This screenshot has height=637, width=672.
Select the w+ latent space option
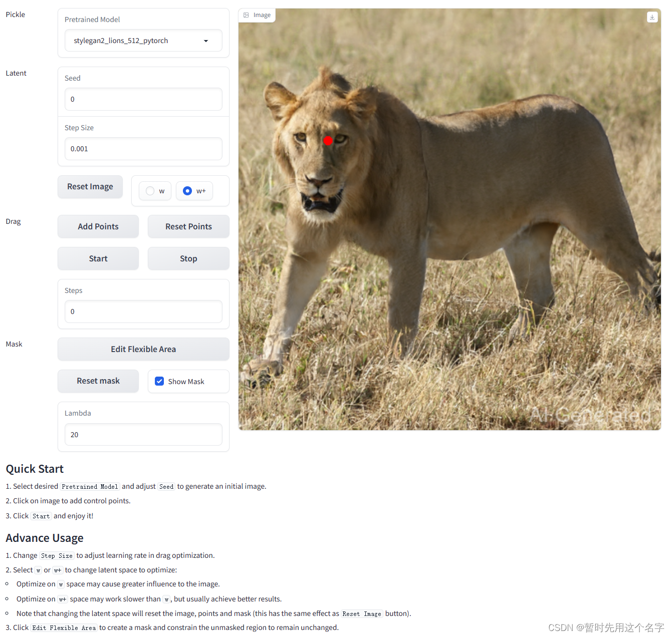tap(194, 191)
